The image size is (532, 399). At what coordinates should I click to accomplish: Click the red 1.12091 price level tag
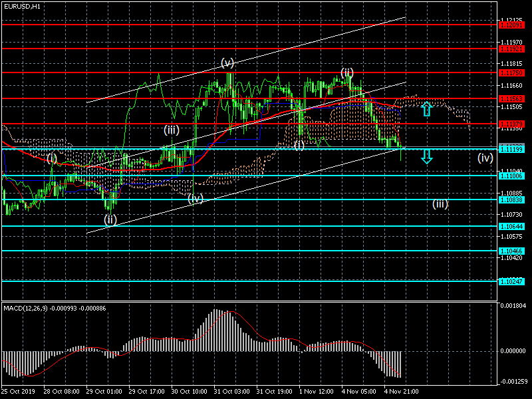[x=511, y=25]
